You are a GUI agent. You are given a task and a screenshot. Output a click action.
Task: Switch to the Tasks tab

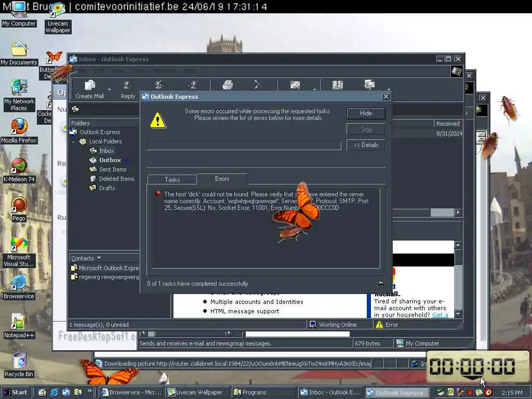point(172,179)
